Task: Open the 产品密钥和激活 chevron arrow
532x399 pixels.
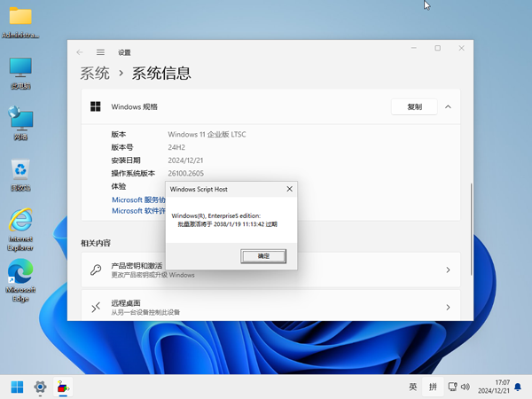Action: [x=448, y=270]
